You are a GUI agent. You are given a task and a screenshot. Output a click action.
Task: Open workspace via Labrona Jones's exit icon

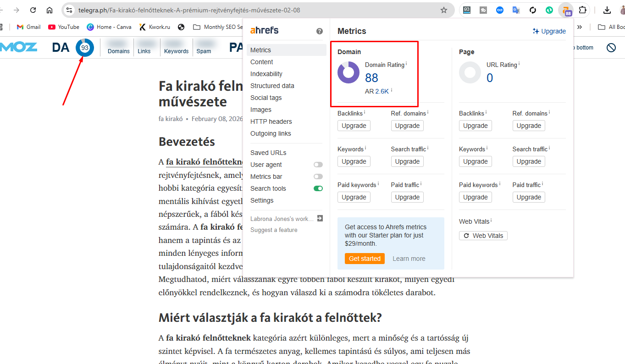point(320,219)
